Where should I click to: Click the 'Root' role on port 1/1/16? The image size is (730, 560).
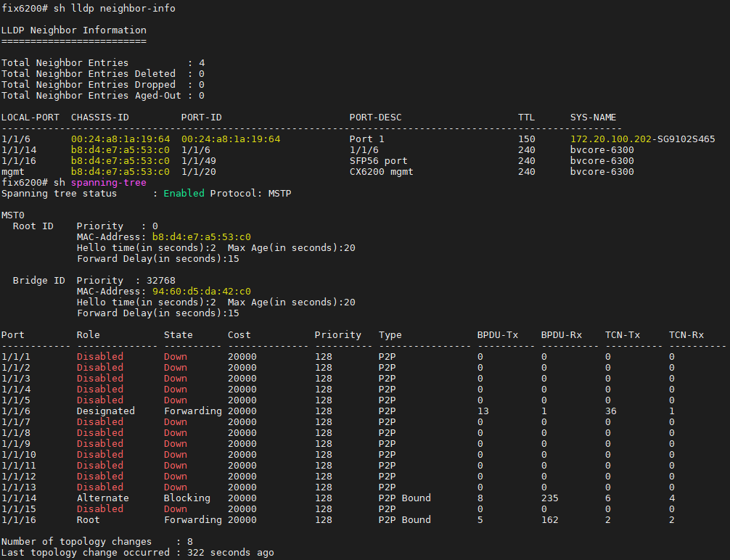tap(87, 519)
